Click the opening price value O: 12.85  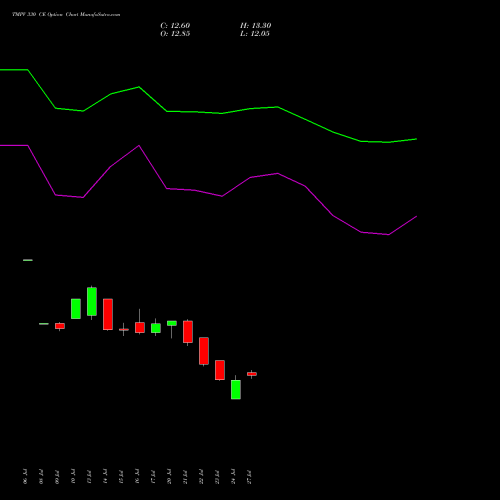point(175,34)
